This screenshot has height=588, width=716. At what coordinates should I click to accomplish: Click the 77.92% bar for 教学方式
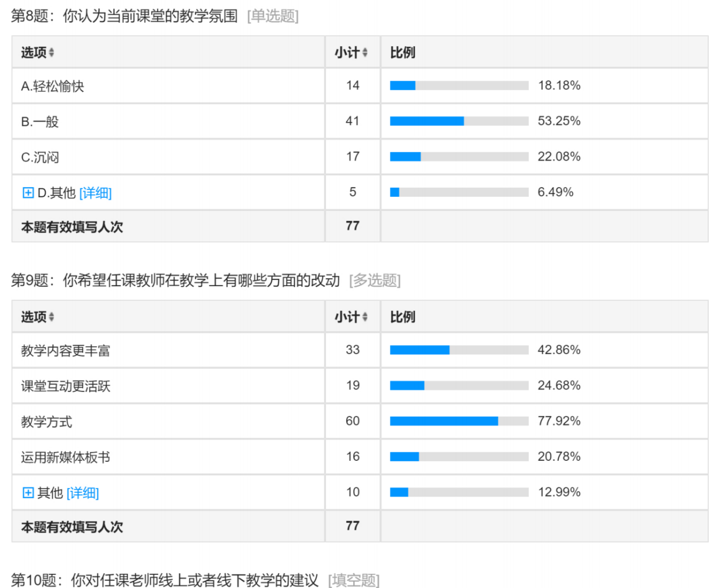[459, 421]
